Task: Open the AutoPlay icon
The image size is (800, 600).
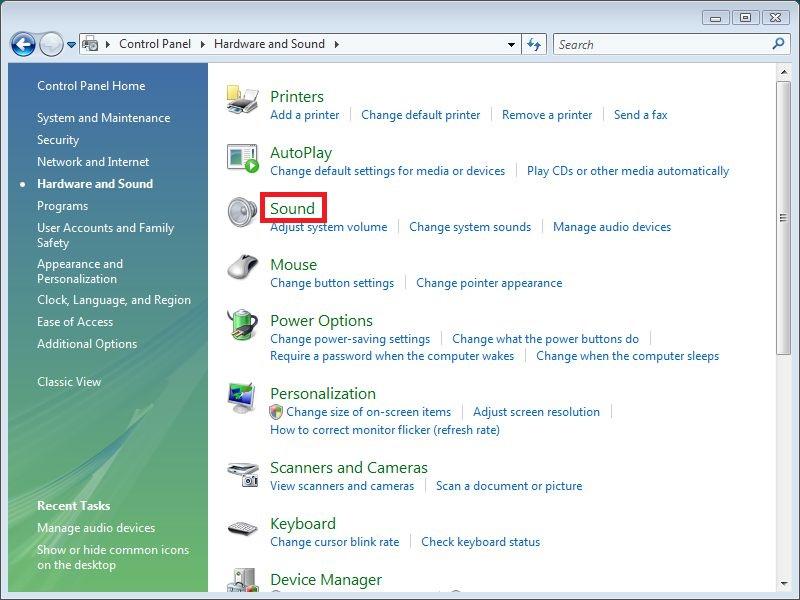Action: [x=242, y=158]
